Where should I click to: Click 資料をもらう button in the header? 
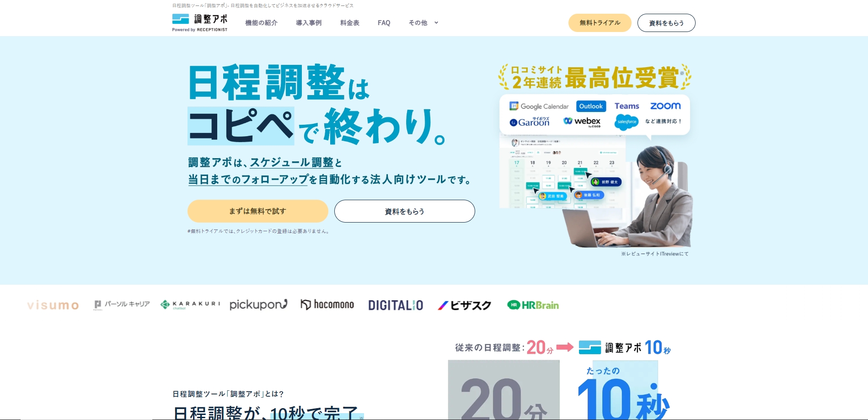pyautogui.click(x=666, y=23)
